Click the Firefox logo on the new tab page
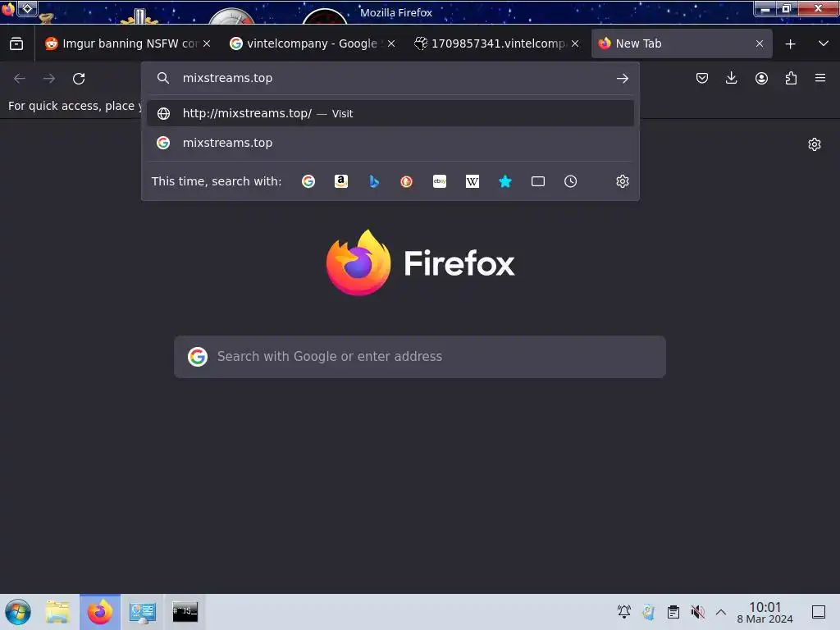Screen dimensions: 840x630 [358, 262]
